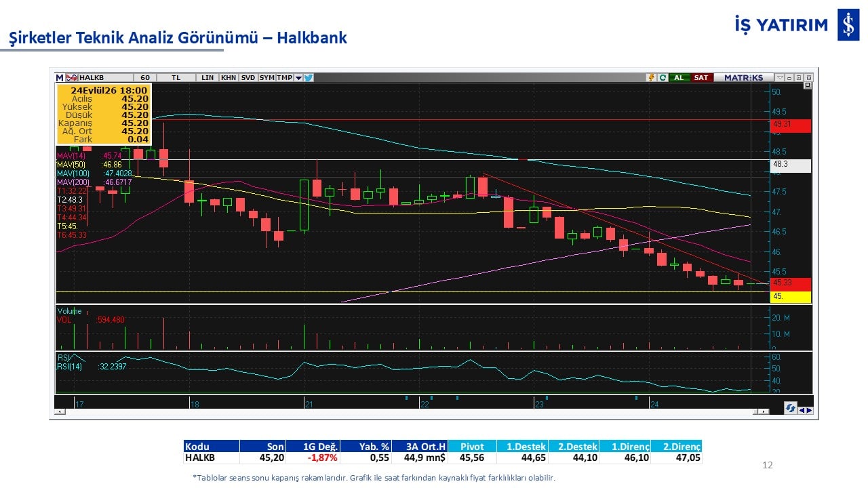This screenshot has width=868, height=488.
Task: Open the 60 period selector
Action: (144, 77)
